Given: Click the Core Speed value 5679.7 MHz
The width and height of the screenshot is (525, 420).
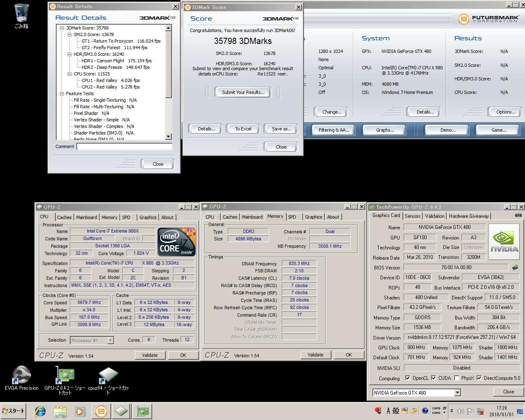Looking at the screenshot, I should [89, 302].
